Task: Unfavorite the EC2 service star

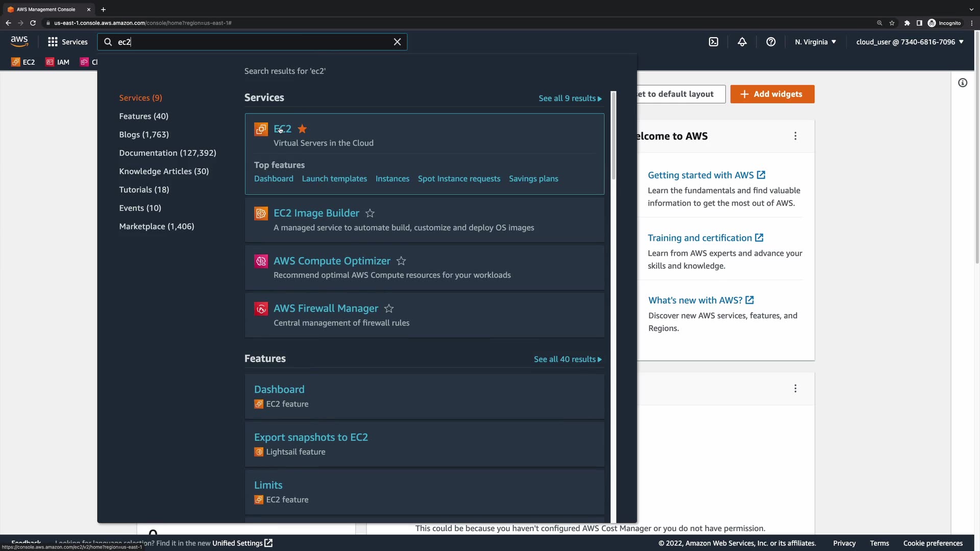Action: pos(302,129)
